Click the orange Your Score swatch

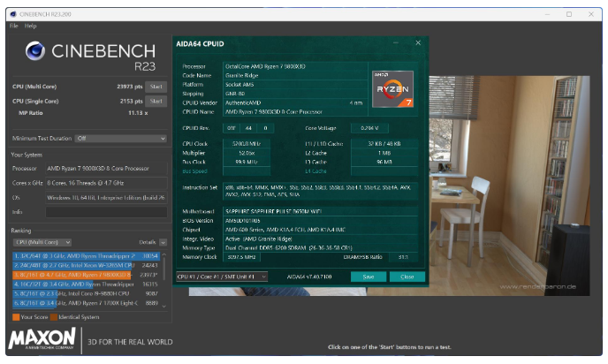[16, 316]
